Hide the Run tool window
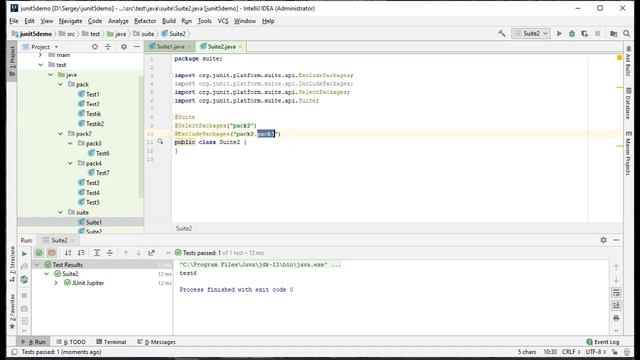Viewport: 640px width, 360px height. point(616,240)
